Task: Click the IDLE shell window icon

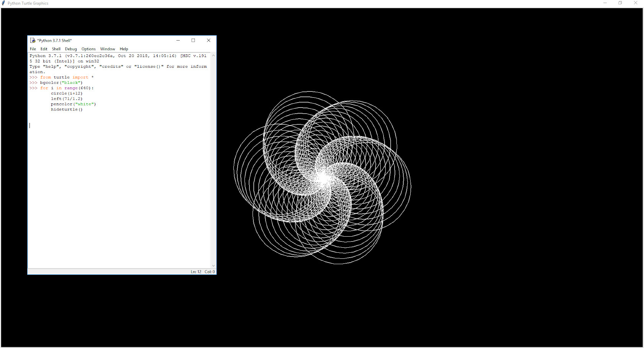Action: pos(33,40)
